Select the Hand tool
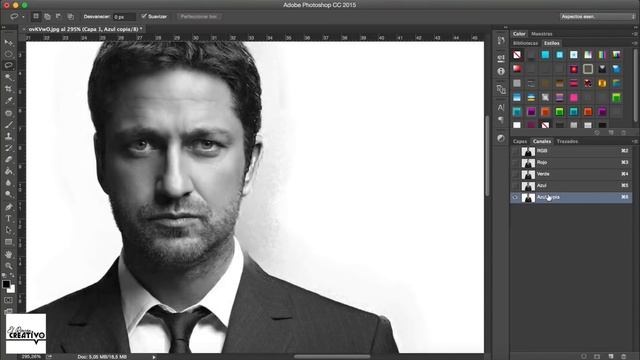Image resolution: width=640 pixels, height=360 pixels. 8,254
